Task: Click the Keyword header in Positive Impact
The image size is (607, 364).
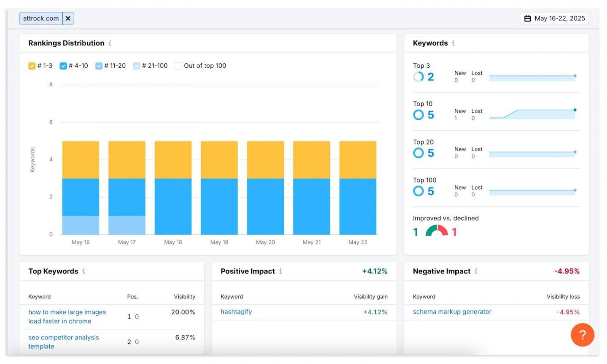Action: point(232,297)
